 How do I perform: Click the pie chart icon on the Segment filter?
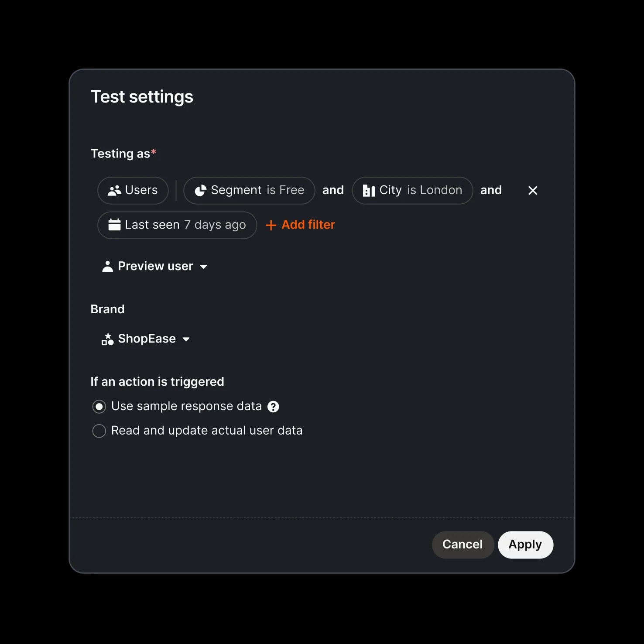pyautogui.click(x=200, y=190)
